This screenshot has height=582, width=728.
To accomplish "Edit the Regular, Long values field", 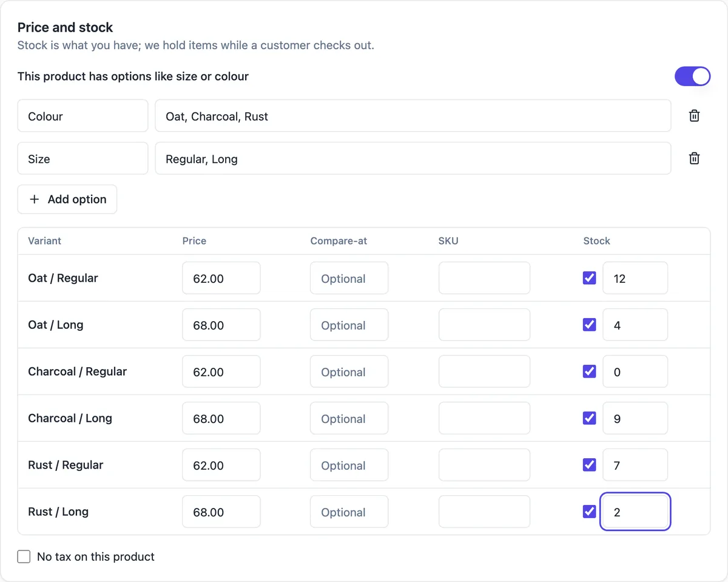I will point(413,158).
